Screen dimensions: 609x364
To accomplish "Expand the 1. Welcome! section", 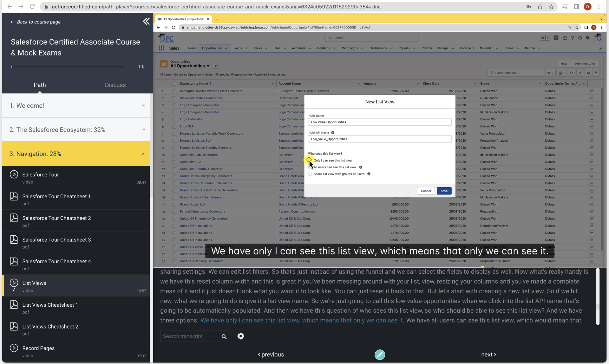I will click(x=76, y=105).
